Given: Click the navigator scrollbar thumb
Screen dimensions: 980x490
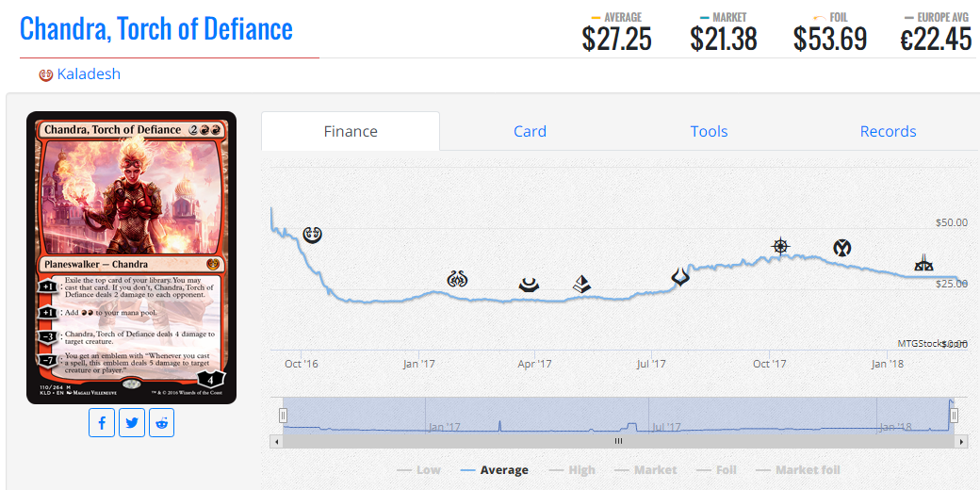Looking at the screenshot, I should pos(618,441).
